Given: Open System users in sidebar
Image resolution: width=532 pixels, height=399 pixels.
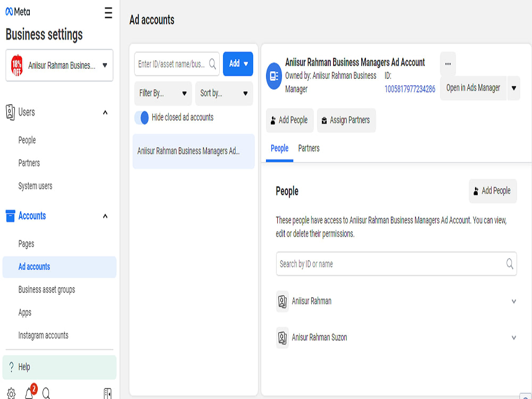Looking at the screenshot, I should point(35,186).
